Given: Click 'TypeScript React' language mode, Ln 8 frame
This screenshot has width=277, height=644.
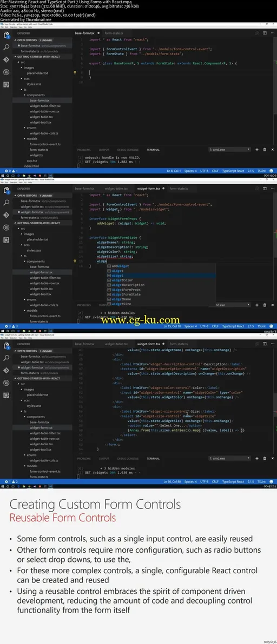Looking at the screenshot, I should [x=234, y=170].
